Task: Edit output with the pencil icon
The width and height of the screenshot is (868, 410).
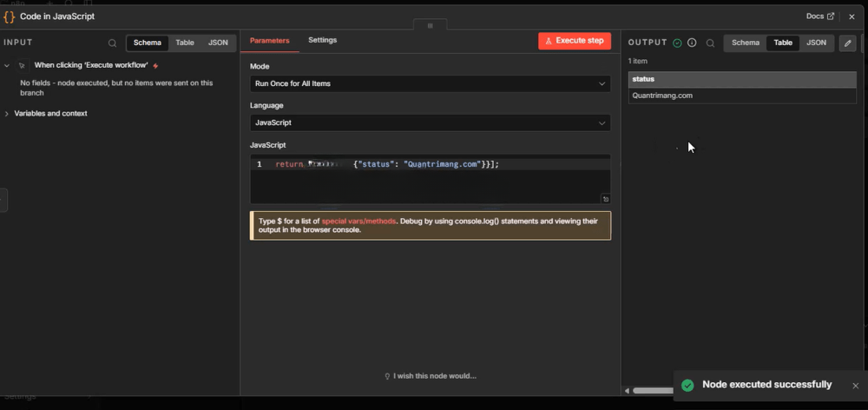Action: 847,43
